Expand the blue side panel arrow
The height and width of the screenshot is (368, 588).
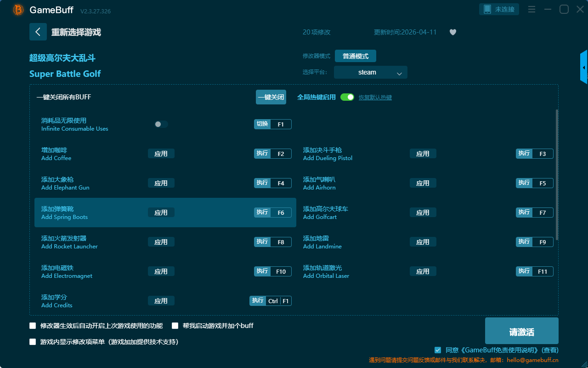click(583, 68)
